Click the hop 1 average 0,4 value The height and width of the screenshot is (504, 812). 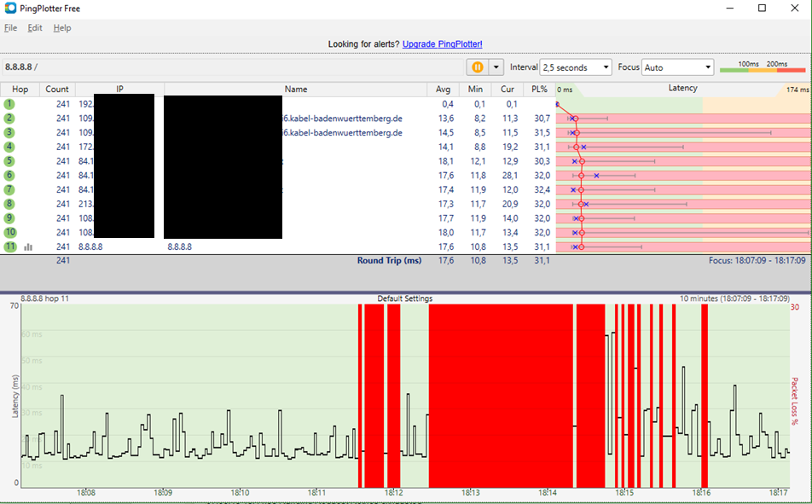(448, 104)
